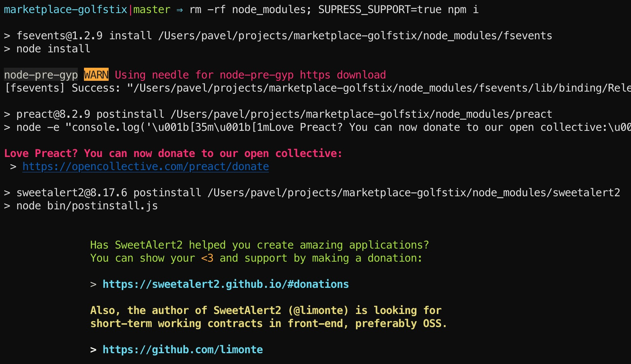The height and width of the screenshot is (364, 631).
Task: Open the github.com/limonte link
Action: (182, 349)
